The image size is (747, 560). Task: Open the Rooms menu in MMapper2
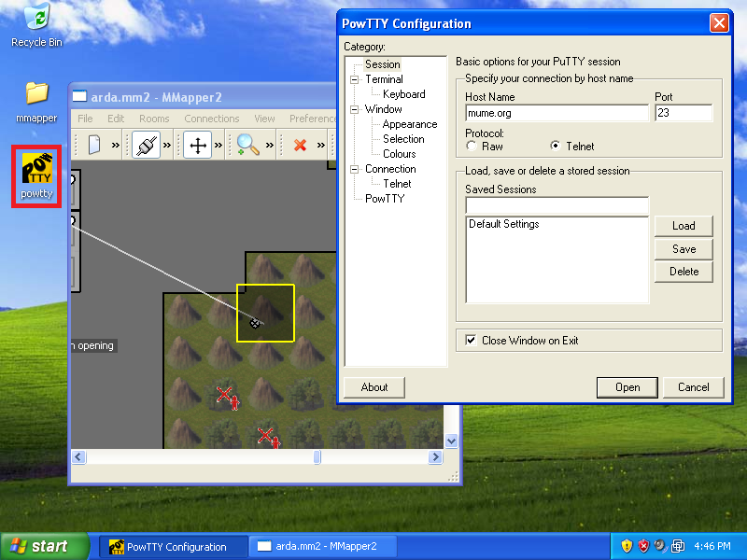click(154, 119)
